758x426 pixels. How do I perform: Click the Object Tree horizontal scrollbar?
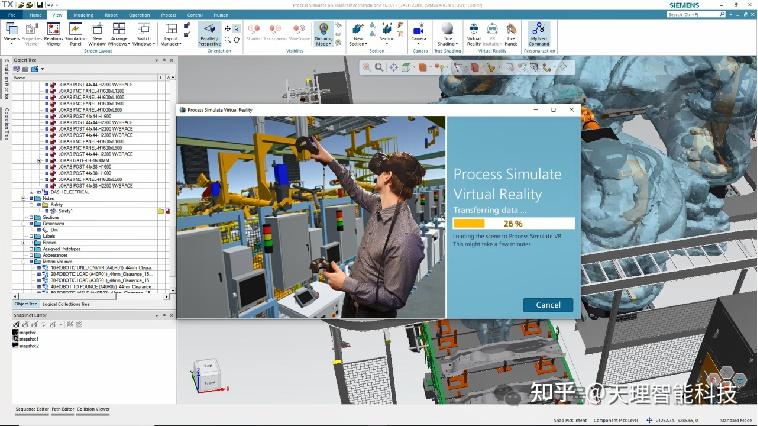coord(91,296)
